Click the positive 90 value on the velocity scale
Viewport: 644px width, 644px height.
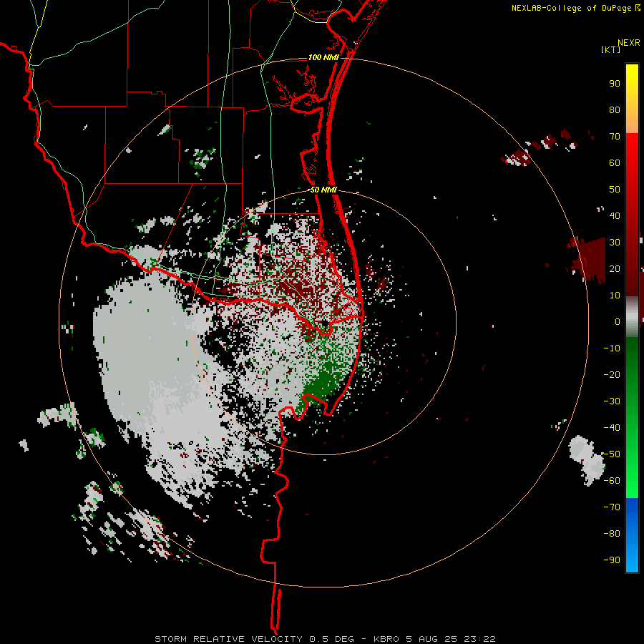coord(615,84)
